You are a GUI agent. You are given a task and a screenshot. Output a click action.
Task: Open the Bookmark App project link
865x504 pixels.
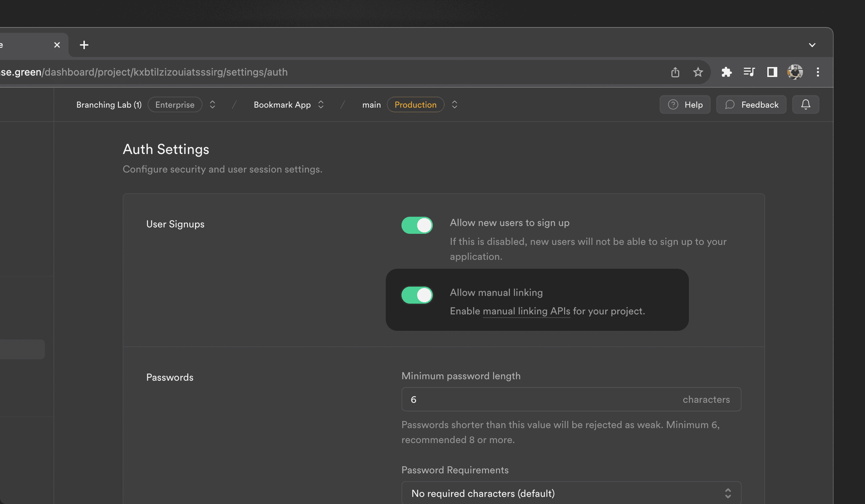282,105
